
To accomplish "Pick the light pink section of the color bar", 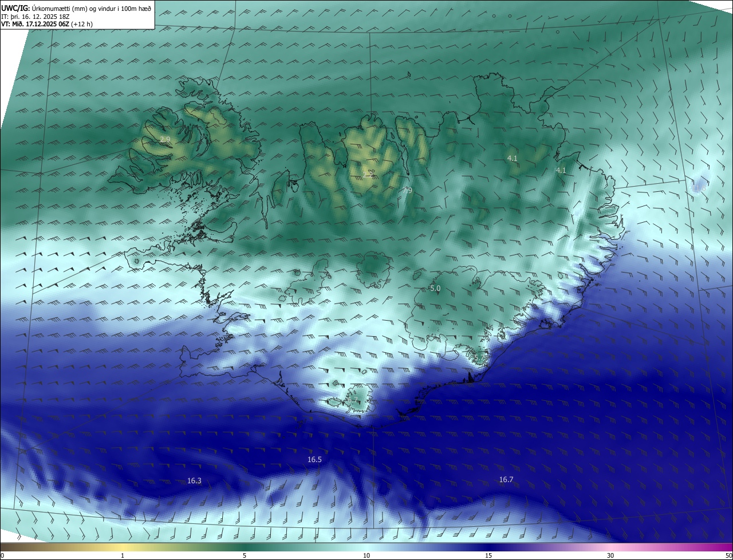I will [610, 547].
